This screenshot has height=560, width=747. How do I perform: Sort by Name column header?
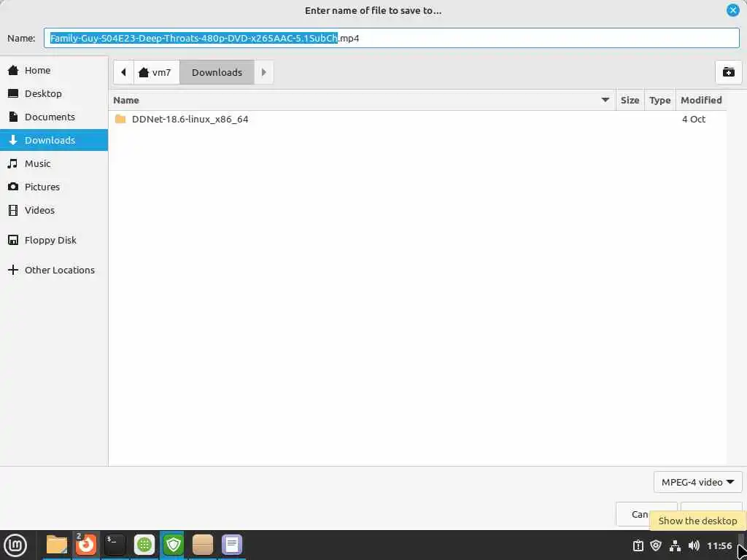(362, 100)
